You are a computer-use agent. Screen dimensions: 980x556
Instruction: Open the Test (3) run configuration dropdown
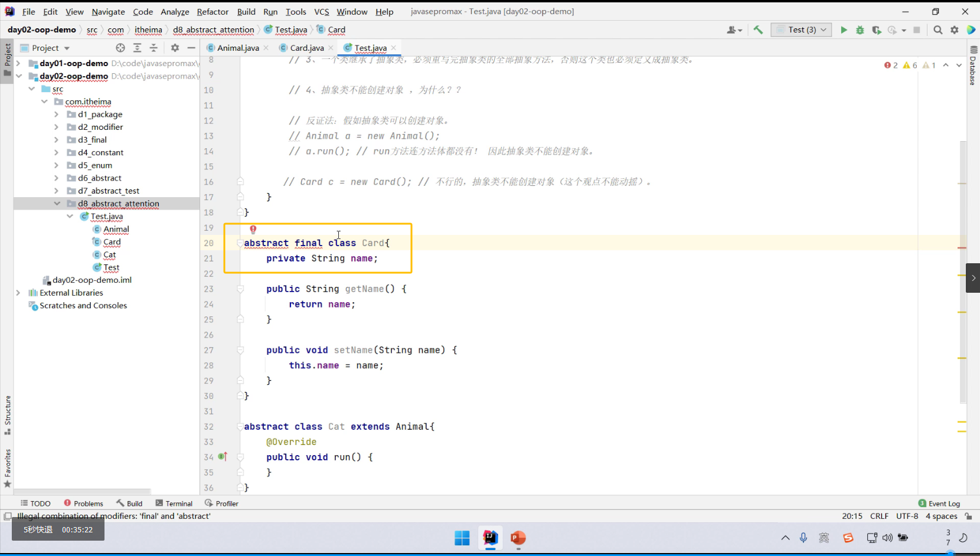[801, 30]
